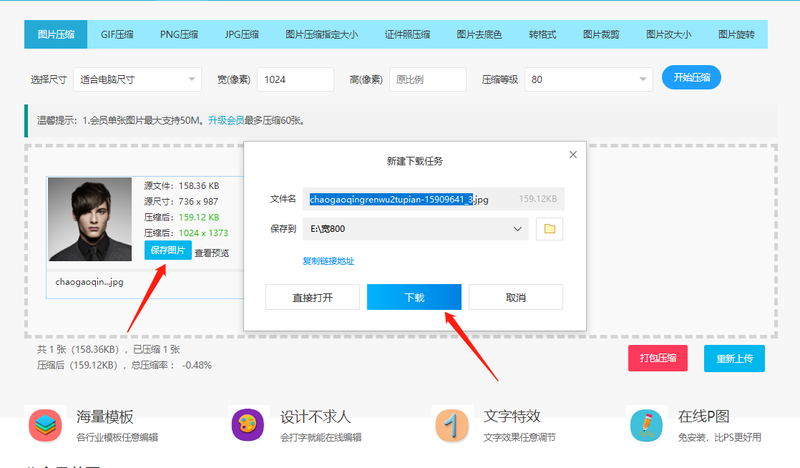Viewport: 800px width, 468px height.
Task: Click the 复制链接地址 link
Action: [x=328, y=261]
